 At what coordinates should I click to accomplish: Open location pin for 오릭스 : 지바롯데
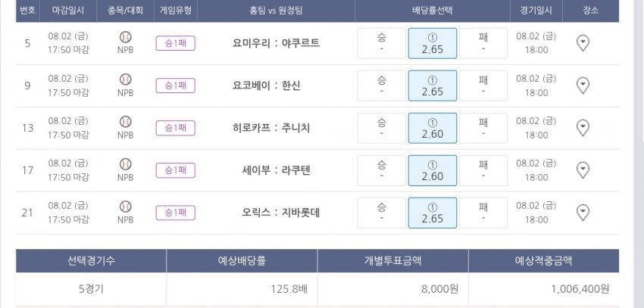[x=583, y=211]
